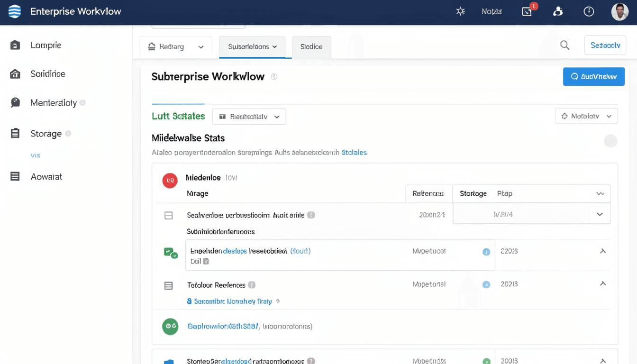This screenshot has height=364, width=637.
Task: Expand the Motlalotv dropdown
Action: point(586,116)
